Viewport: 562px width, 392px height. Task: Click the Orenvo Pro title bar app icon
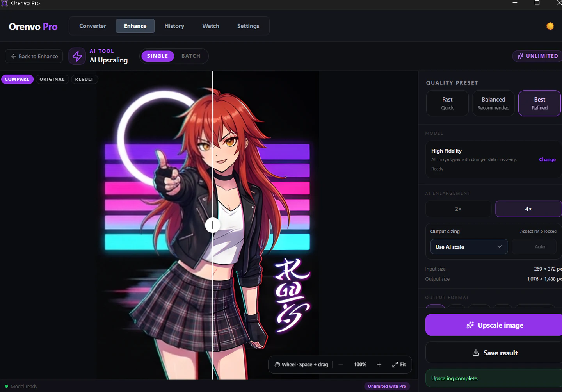5,3
